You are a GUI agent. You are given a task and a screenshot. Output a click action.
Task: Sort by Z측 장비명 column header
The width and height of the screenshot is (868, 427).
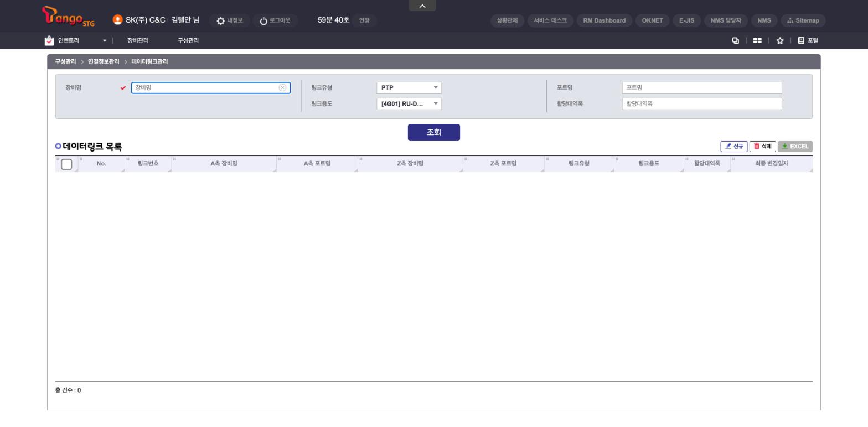click(410, 164)
